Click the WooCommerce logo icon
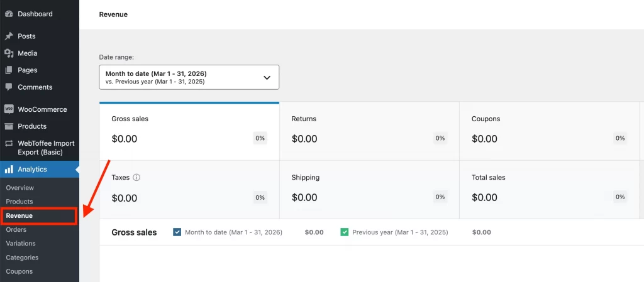644x282 pixels. pos(9,109)
